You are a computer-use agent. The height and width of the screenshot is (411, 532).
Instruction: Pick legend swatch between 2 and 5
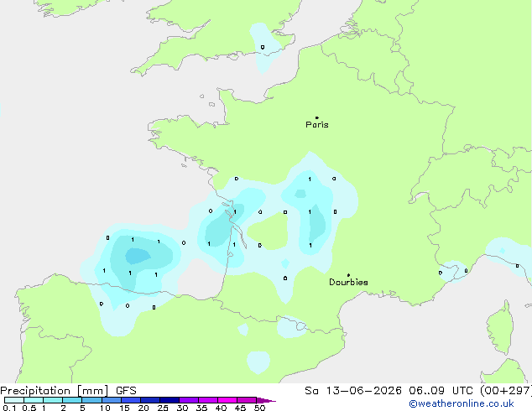[x=72, y=400]
